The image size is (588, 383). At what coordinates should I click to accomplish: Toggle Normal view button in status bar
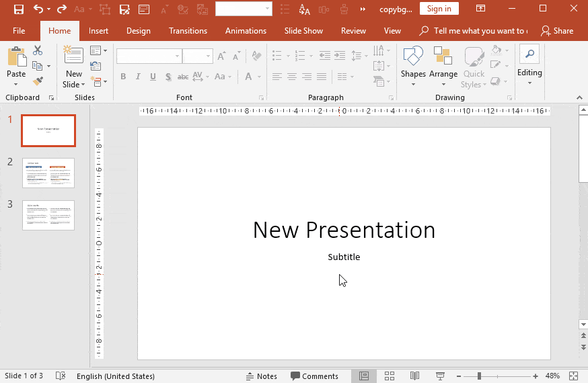[x=364, y=376]
